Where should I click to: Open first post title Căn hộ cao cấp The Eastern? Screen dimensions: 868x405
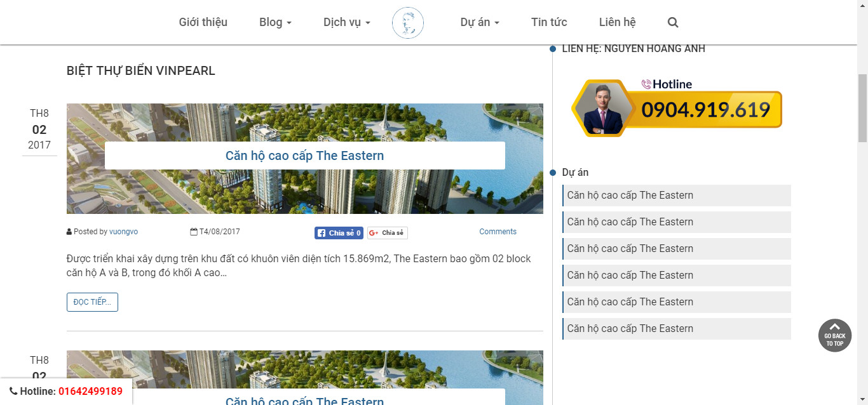[x=305, y=156]
